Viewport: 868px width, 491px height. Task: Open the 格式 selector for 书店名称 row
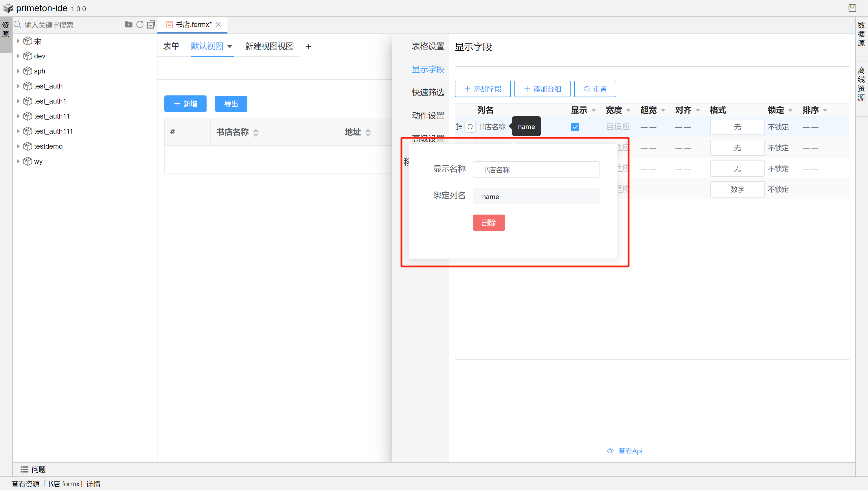click(x=737, y=127)
